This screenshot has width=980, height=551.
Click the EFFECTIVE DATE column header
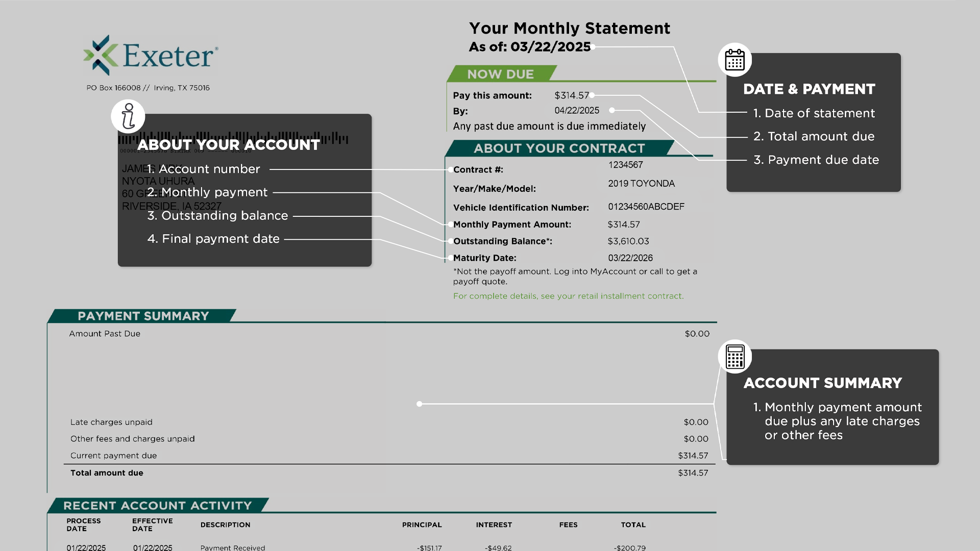coord(152,525)
